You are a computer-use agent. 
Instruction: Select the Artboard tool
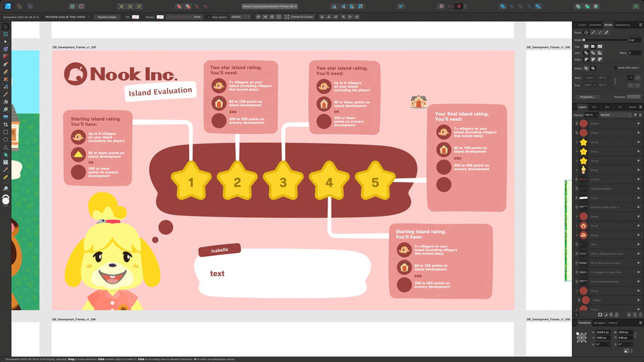click(6, 34)
